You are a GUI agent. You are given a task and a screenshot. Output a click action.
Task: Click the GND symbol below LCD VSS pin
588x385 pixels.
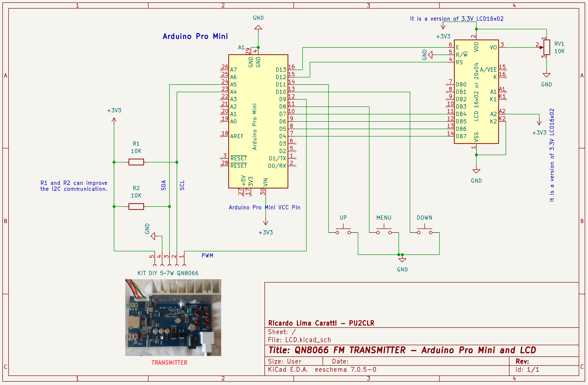click(x=476, y=171)
